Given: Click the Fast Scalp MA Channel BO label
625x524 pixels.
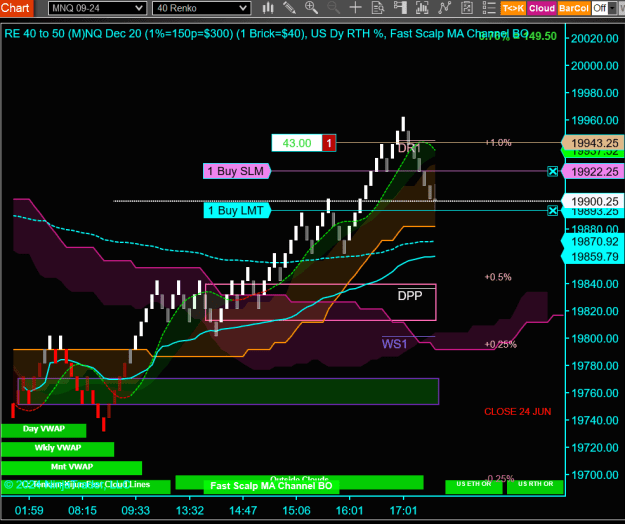Looking at the screenshot, I should (x=271, y=486).
